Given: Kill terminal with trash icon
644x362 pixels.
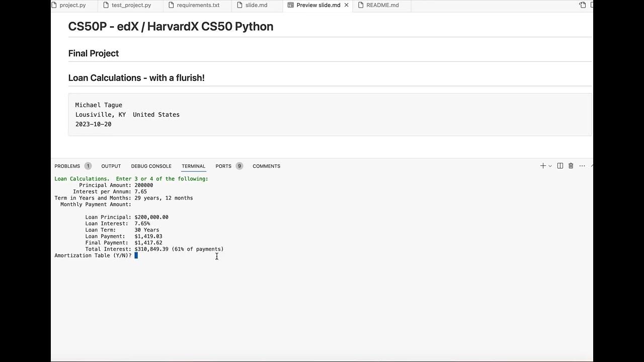Looking at the screenshot, I should coord(571,166).
